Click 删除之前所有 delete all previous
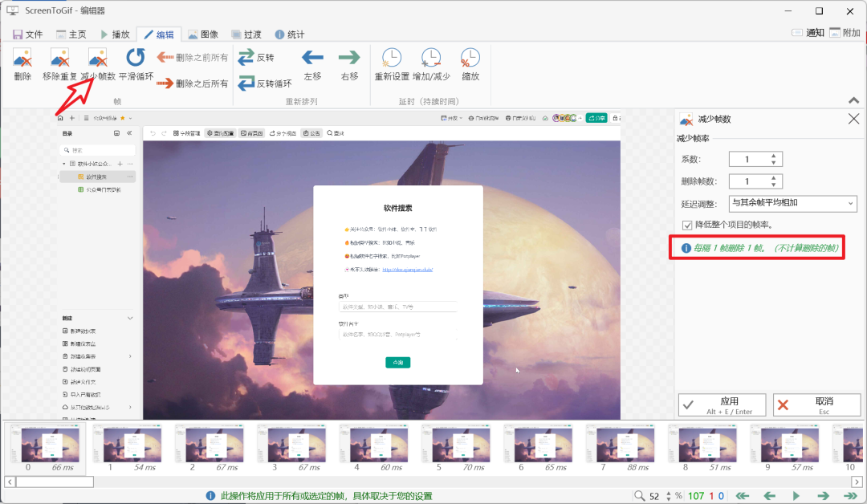The width and height of the screenshot is (867, 504). (x=193, y=58)
